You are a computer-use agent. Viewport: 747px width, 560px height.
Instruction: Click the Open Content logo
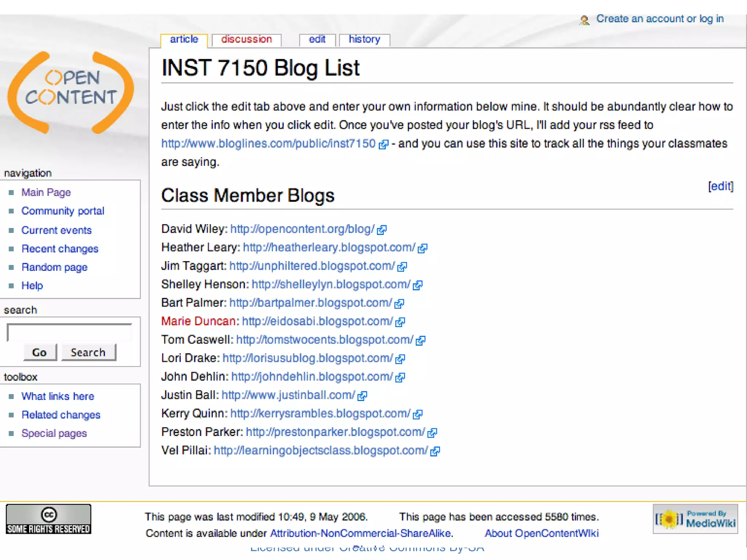71,92
